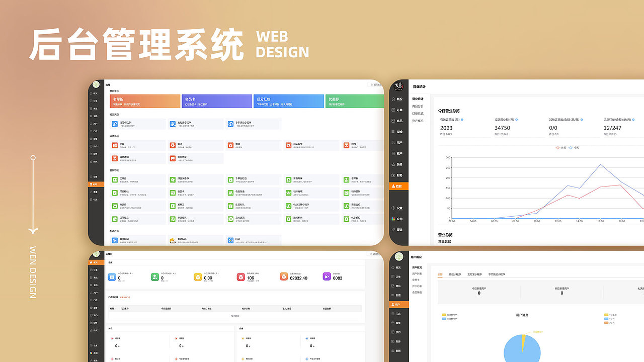
Task: Open the green 优惠券 marketing icon
Action: click(x=115, y=179)
